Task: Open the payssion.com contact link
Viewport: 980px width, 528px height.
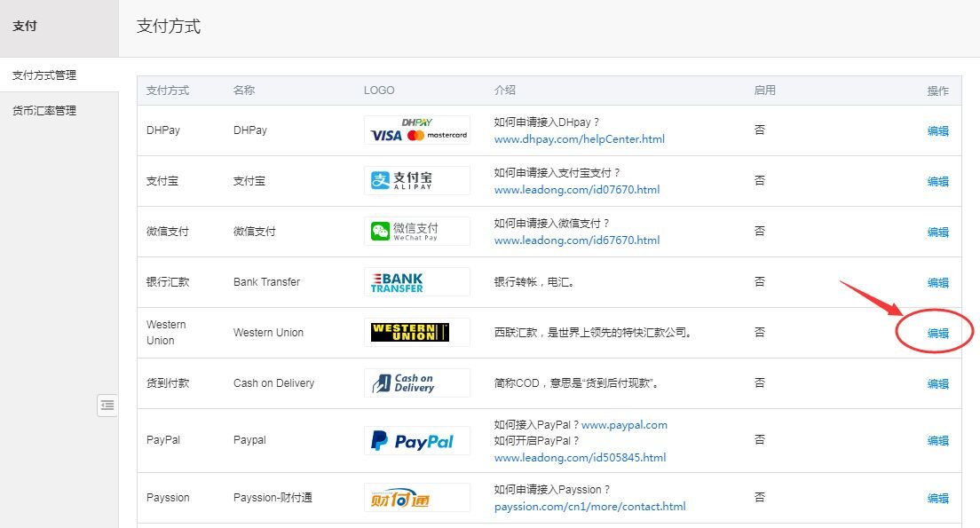Action: pyautogui.click(x=589, y=507)
